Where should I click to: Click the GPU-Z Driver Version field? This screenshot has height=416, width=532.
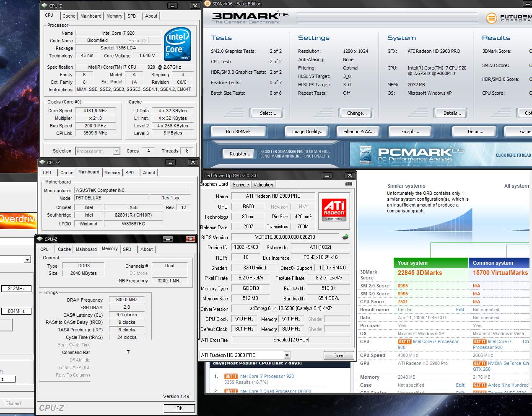click(x=291, y=308)
